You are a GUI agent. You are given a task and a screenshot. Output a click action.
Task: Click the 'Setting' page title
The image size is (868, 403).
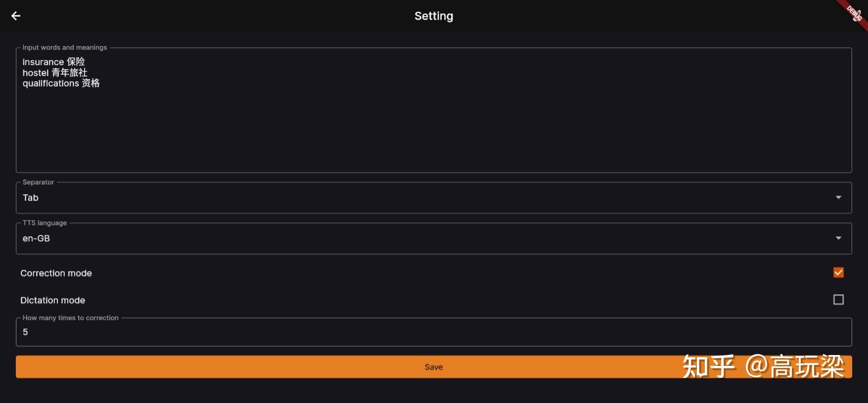[x=433, y=16]
